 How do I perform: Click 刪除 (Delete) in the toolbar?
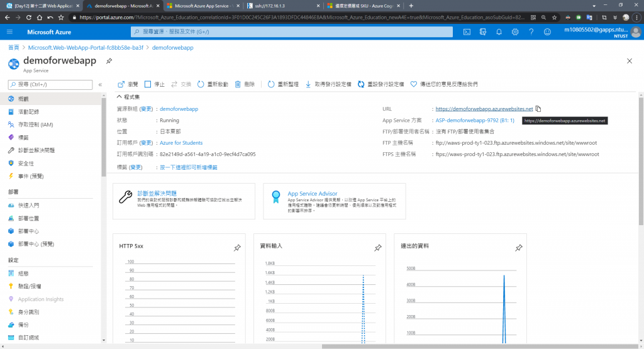point(245,84)
